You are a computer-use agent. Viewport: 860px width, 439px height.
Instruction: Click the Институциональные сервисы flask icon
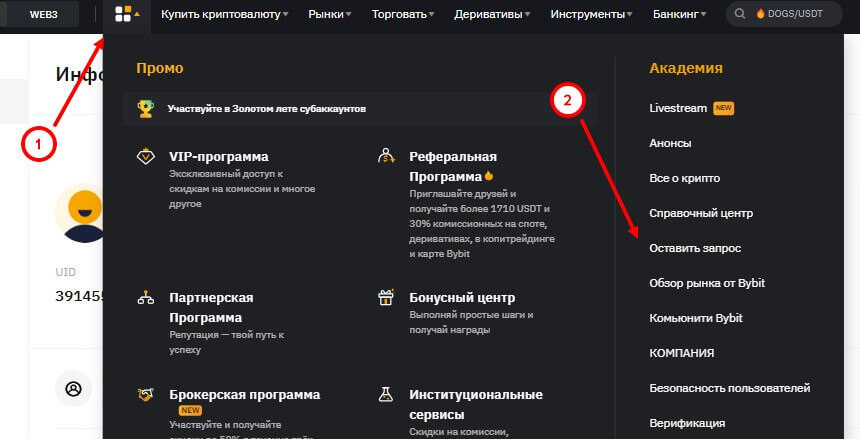click(386, 395)
